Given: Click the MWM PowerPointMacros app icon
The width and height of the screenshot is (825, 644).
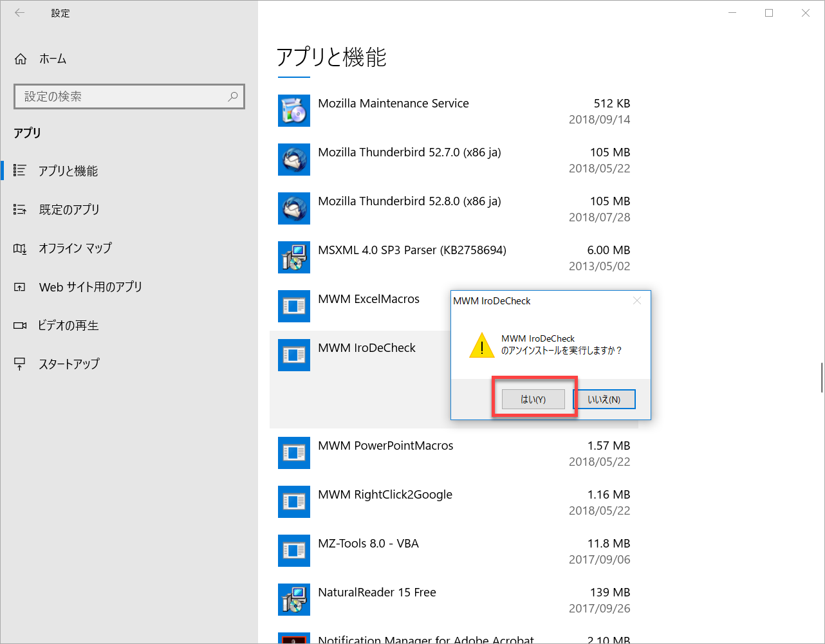Looking at the screenshot, I should point(294,453).
